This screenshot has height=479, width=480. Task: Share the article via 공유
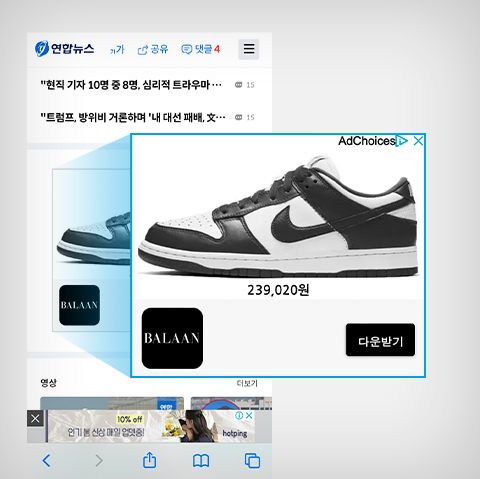[153, 50]
